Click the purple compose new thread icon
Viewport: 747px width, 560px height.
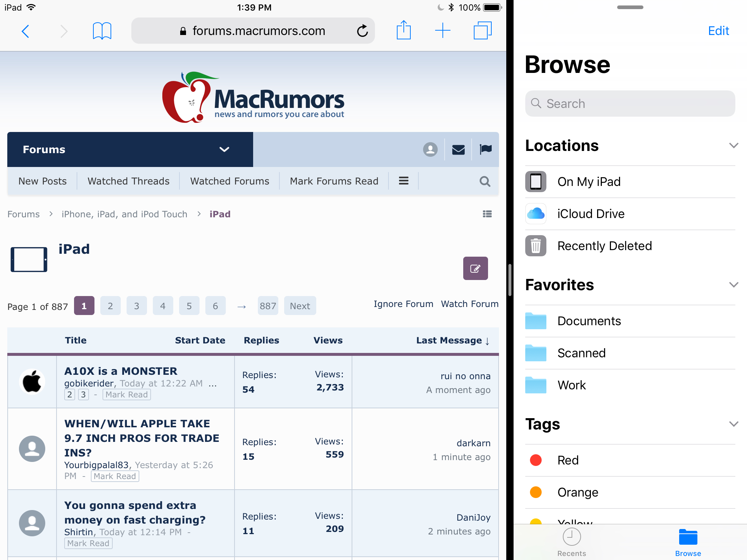[x=475, y=268]
